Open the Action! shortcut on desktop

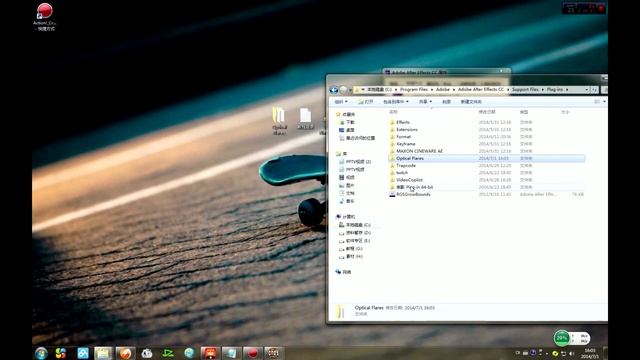click(x=44, y=17)
